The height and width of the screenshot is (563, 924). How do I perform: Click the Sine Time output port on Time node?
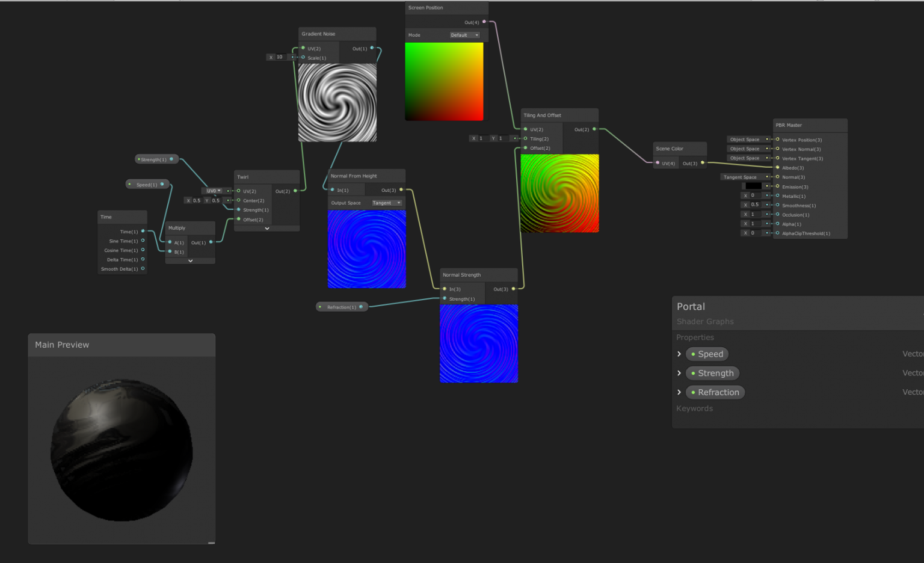point(142,241)
